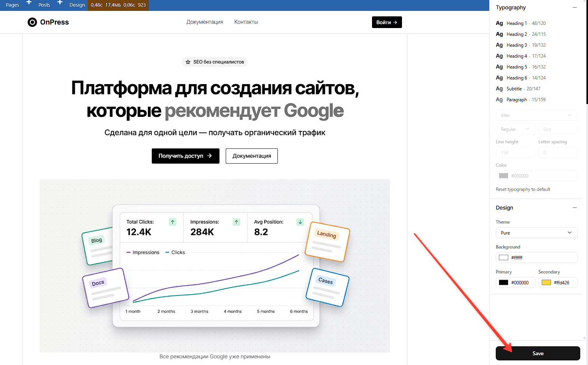Click the Войти login button
Image resolution: width=588 pixels, height=365 pixels.
tap(387, 22)
